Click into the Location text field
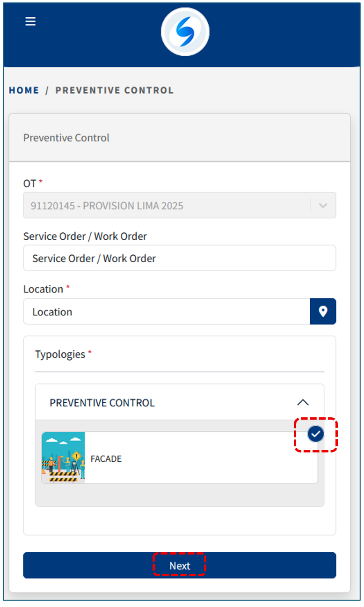Screen dimensions: 364x607 click(166, 311)
